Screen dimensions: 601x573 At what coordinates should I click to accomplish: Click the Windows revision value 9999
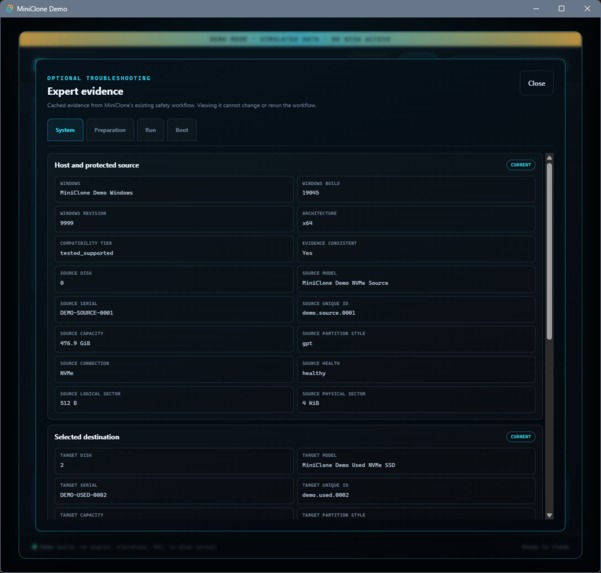point(67,223)
